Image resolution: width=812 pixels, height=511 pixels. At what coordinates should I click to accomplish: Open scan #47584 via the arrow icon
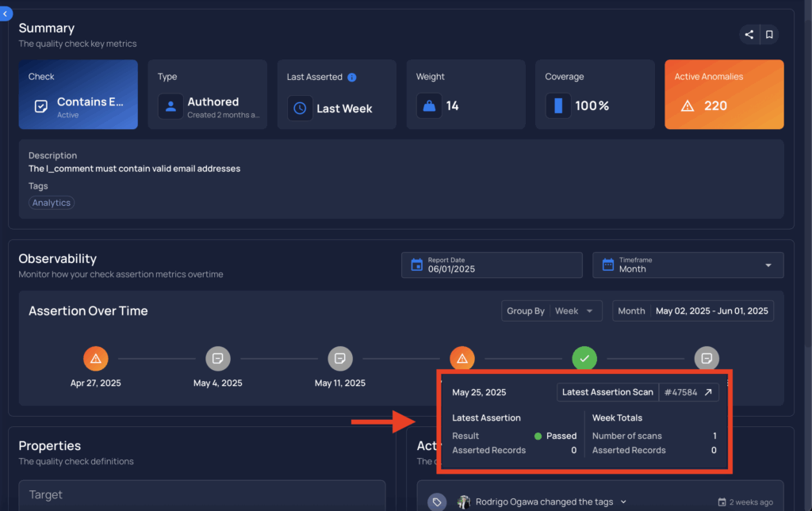[x=708, y=392]
